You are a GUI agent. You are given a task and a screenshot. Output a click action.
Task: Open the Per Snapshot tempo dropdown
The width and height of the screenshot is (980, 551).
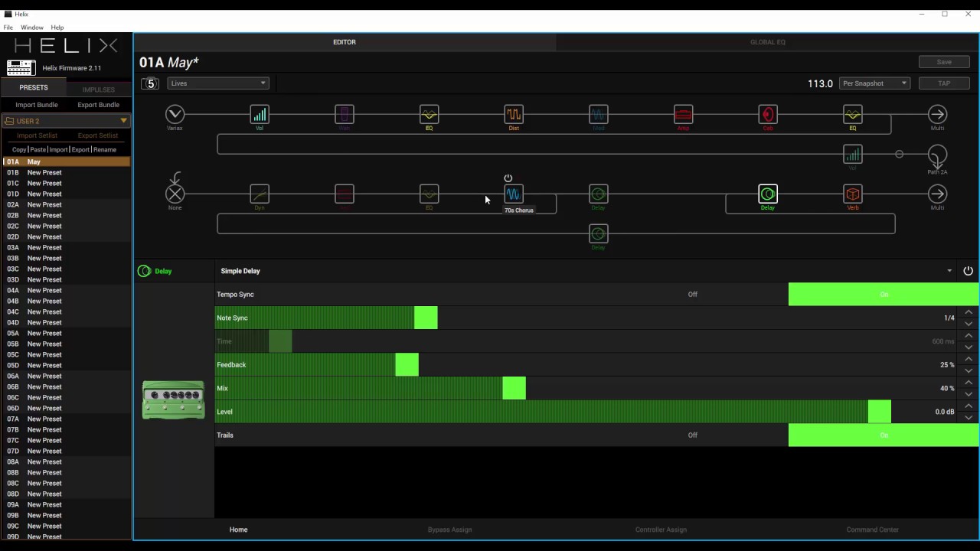[x=874, y=83]
